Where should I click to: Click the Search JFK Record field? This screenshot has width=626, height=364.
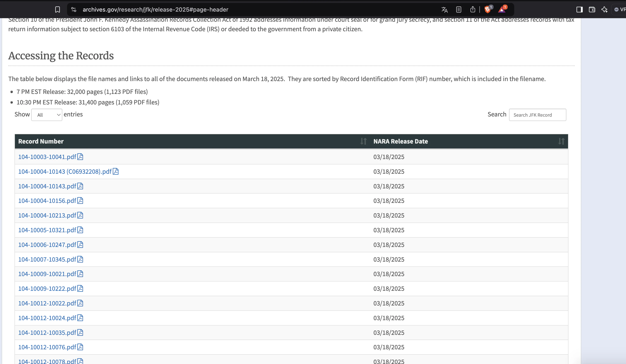click(538, 115)
